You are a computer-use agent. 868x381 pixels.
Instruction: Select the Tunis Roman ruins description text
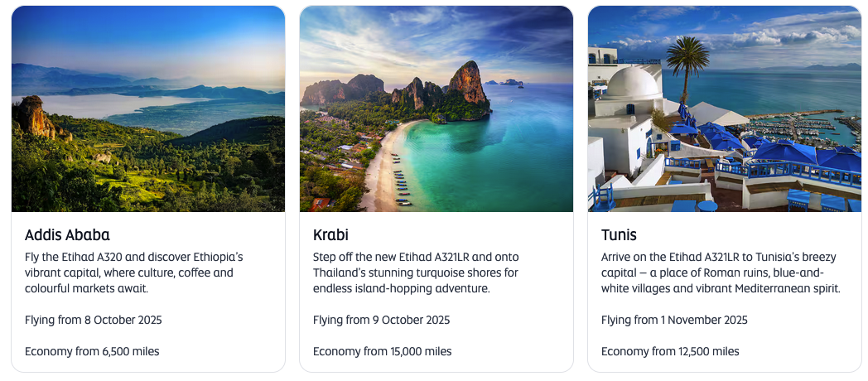[721, 272]
